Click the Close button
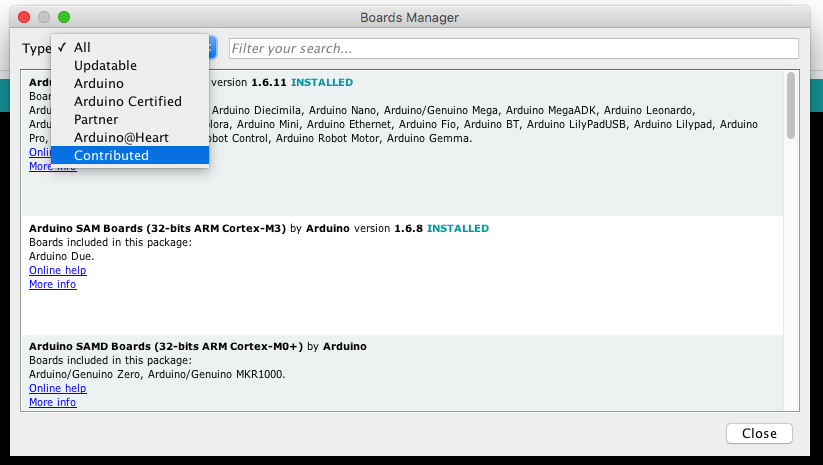Screen dimensions: 823x465 [x=759, y=434]
